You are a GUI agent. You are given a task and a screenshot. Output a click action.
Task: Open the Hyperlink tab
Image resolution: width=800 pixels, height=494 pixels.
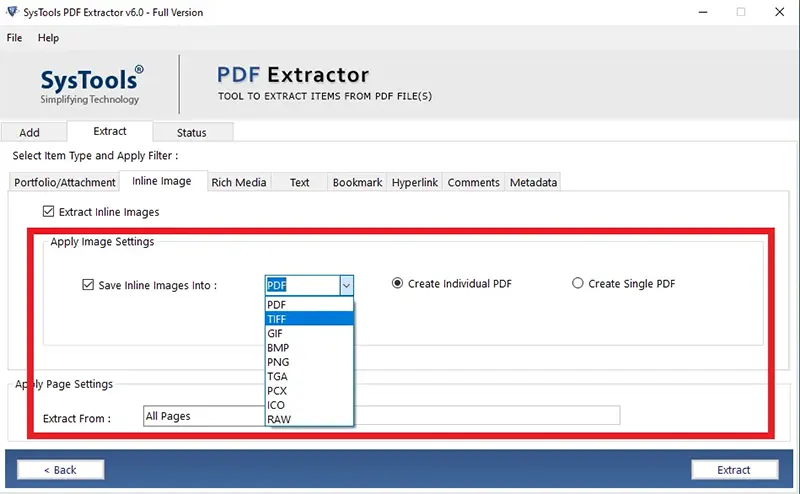coord(415,182)
